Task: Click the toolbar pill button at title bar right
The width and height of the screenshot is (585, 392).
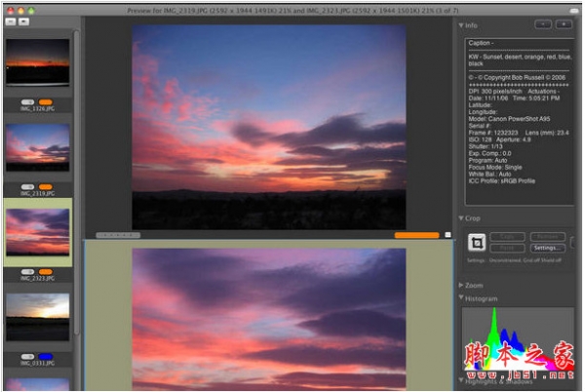Action: [574, 11]
